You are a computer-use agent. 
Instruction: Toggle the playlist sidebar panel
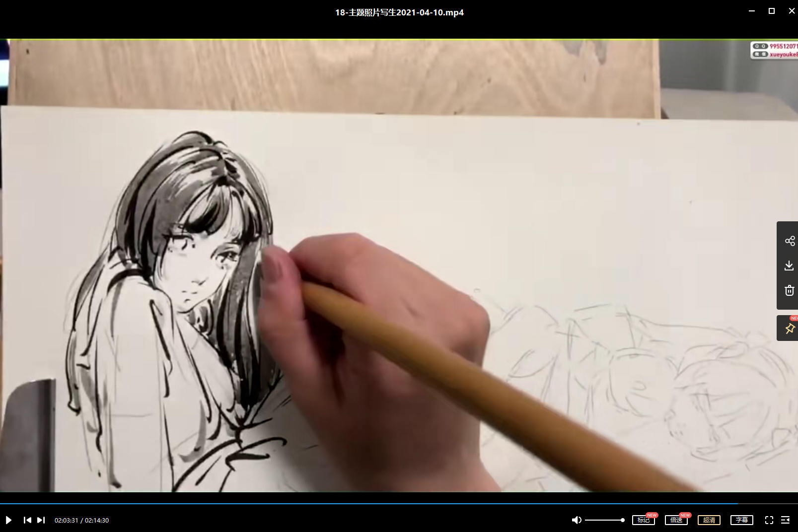(785, 520)
